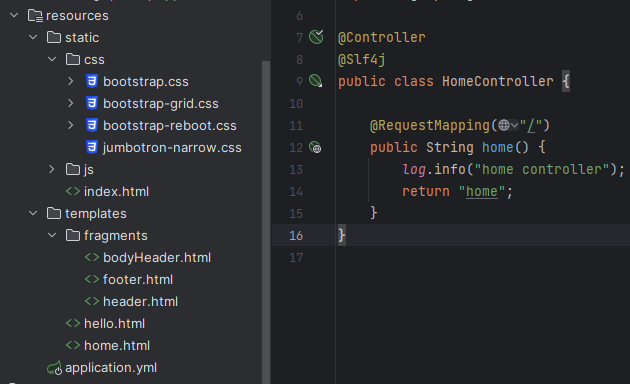Expand the js folder chevron
This screenshot has width=630, height=384.
[x=52, y=169]
